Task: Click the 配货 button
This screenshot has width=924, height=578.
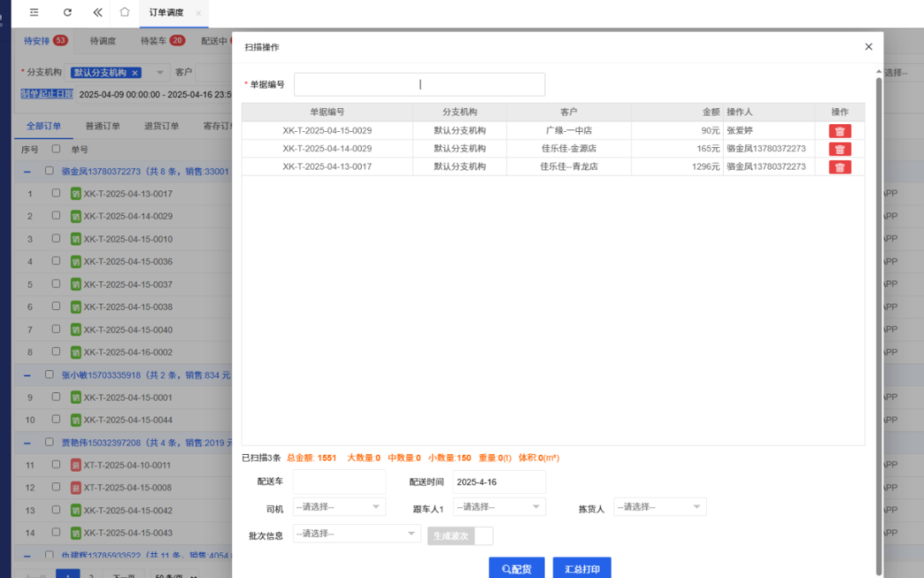Action: [x=517, y=567]
